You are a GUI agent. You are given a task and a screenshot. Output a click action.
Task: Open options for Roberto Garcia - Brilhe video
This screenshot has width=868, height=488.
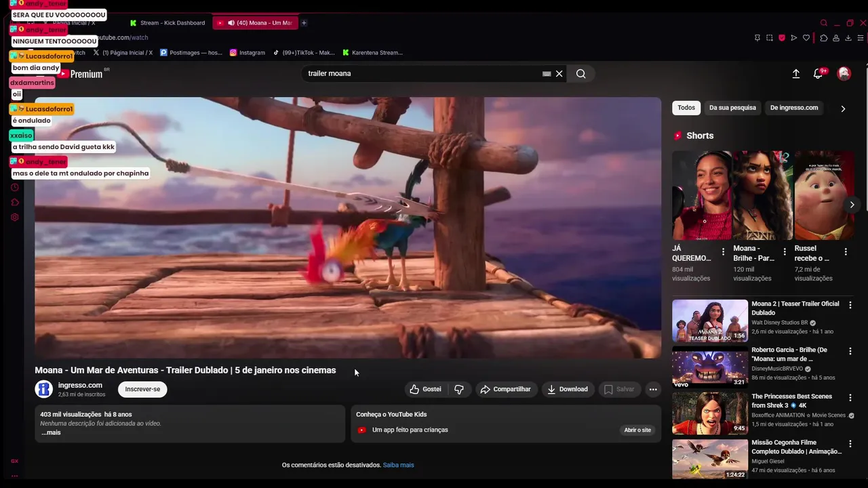pos(850,351)
